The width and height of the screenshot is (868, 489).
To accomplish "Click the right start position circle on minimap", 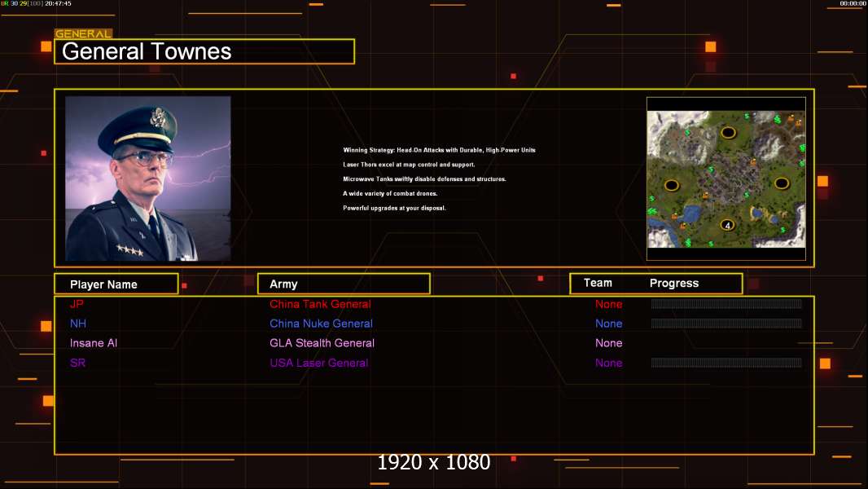I will [782, 183].
